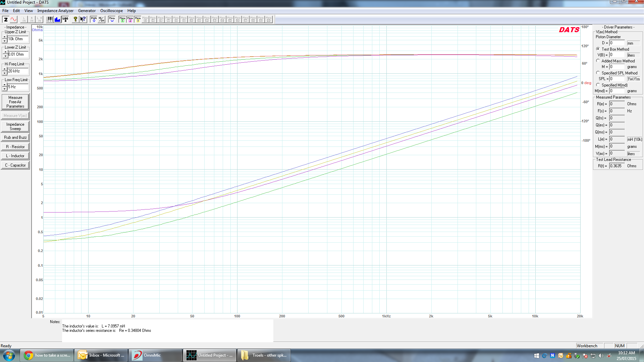Open help with the yellow question mark icon
The image size is (644, 362).
(75, 19)
